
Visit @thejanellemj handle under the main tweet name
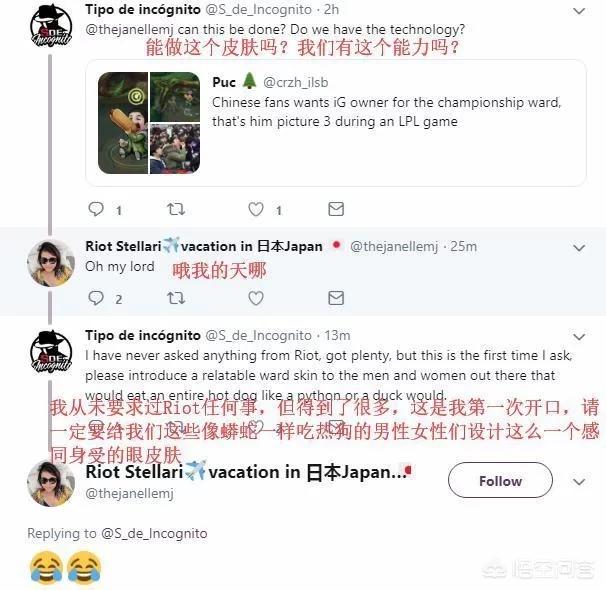pyautogui.click(x=129, y=493)
